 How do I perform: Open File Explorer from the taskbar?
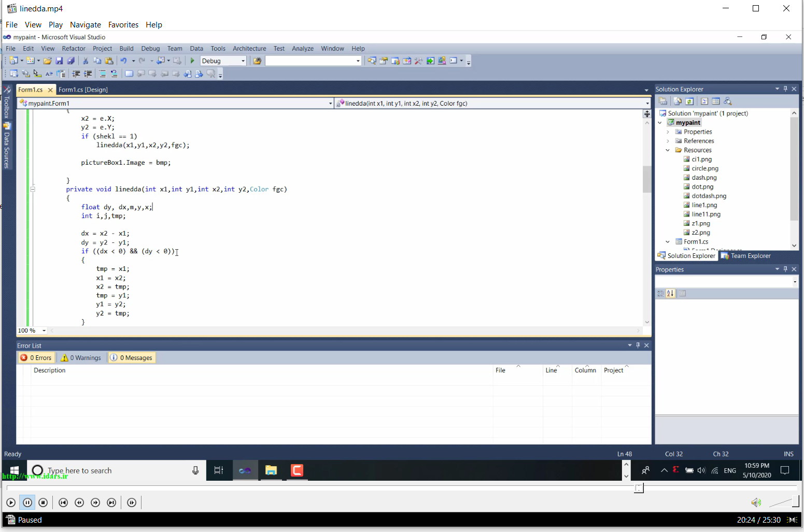pos(271,470)
